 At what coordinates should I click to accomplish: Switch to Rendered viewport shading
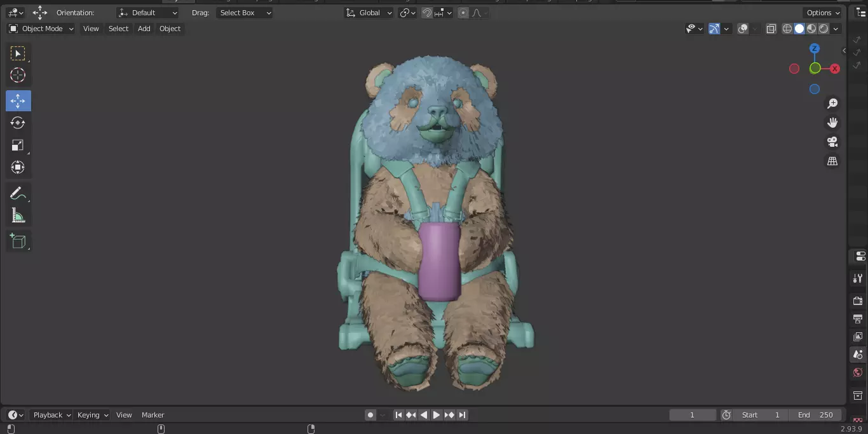824,29
